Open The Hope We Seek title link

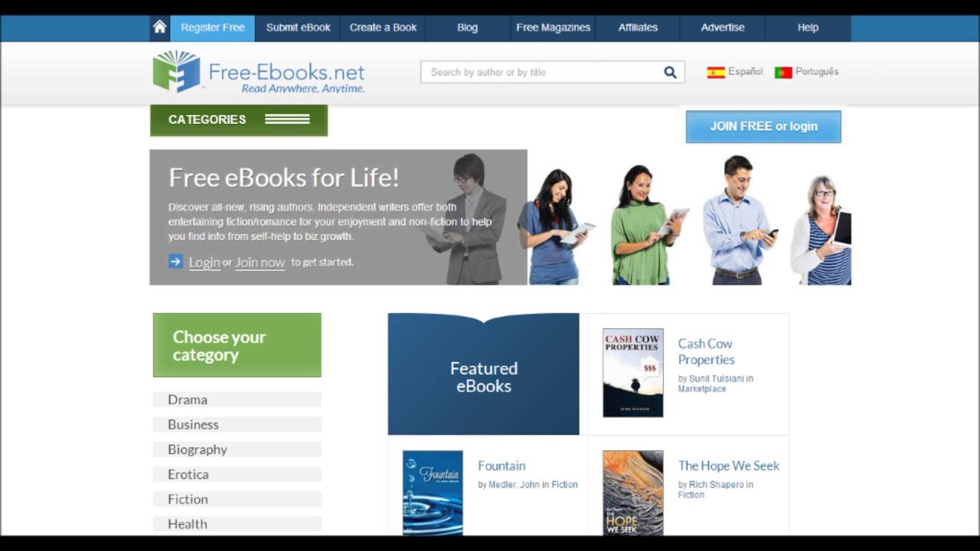point(729,465)
